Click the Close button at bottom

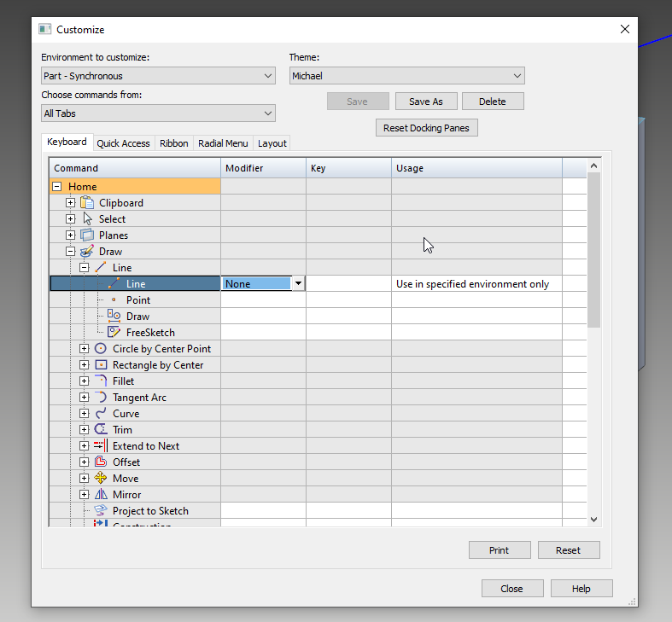tap(512, 589)
